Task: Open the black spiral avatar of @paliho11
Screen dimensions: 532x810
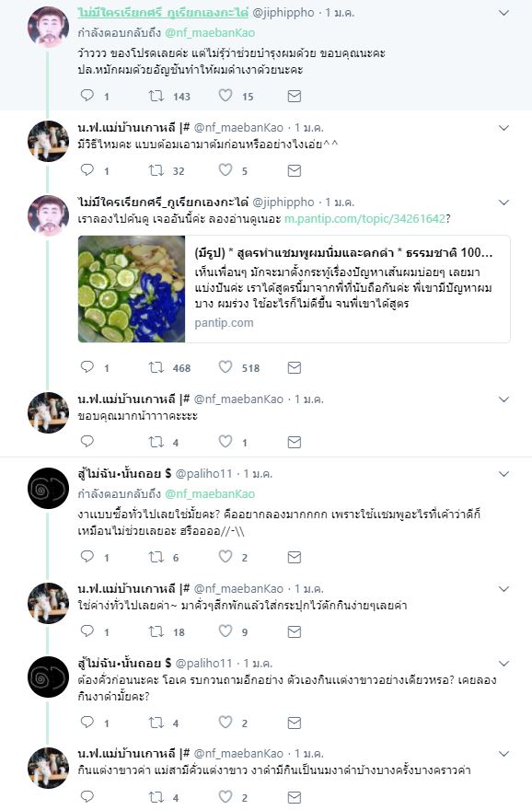Action: point(48,488)
